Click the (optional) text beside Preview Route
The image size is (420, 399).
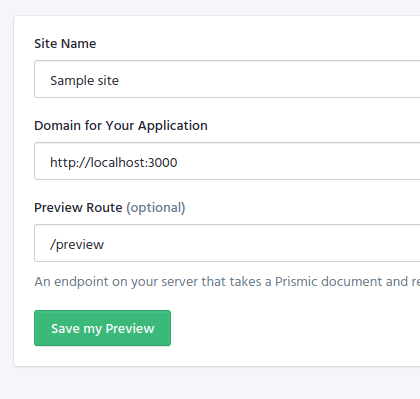coord(156,208)
